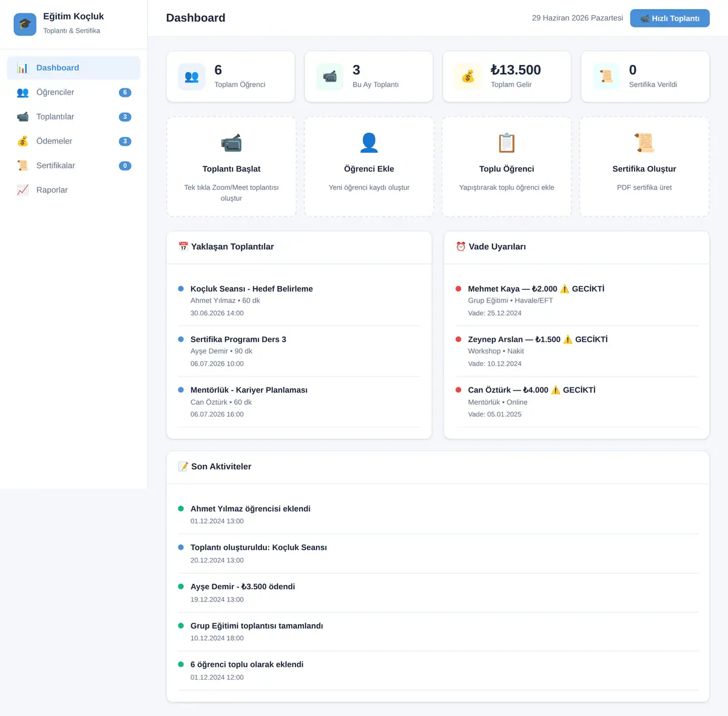728x716 pixels.
Task: Start a meeting via Toplantı Başlat card
Action: 231,167
